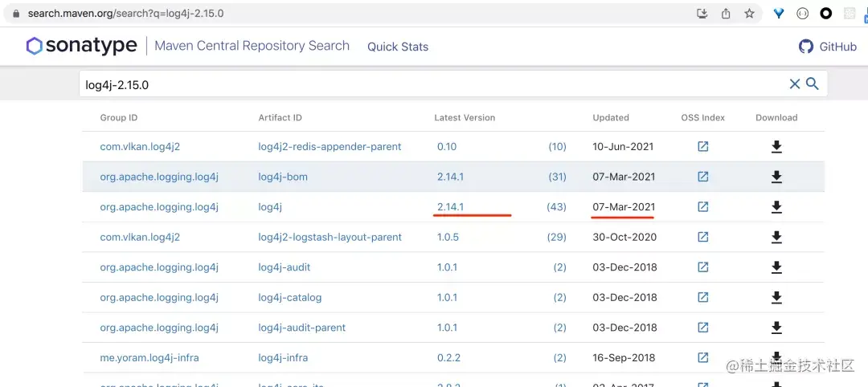Click the magnifier search icon
Image resolution: width=868 pixels, height=387 pixels.
(x=812, y=84)
